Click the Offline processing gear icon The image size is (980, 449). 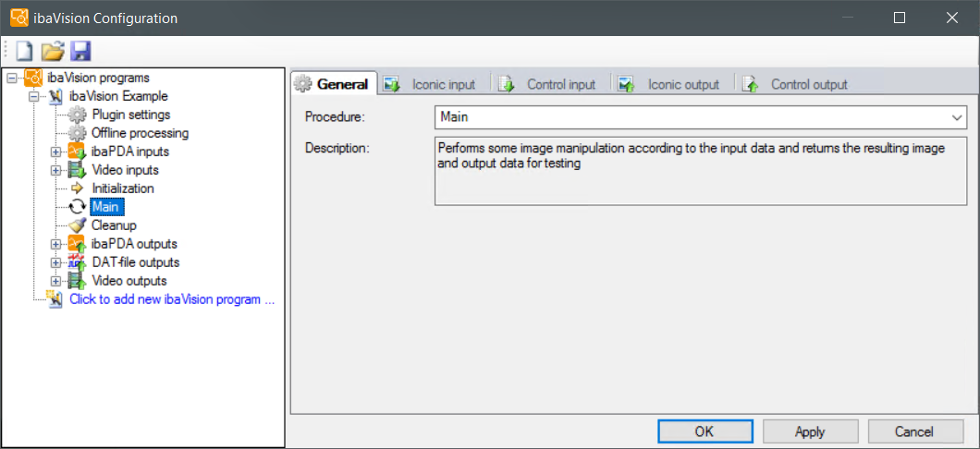click(77, 133)
